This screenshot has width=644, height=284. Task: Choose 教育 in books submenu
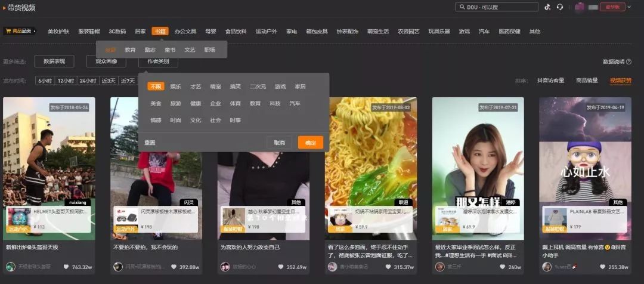tap(130, 50)
